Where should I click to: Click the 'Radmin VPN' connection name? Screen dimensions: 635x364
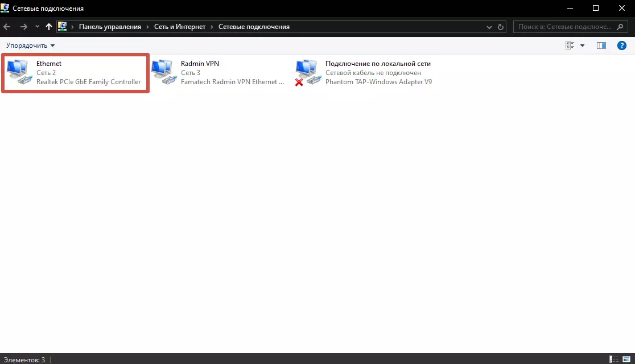point(200,64)
